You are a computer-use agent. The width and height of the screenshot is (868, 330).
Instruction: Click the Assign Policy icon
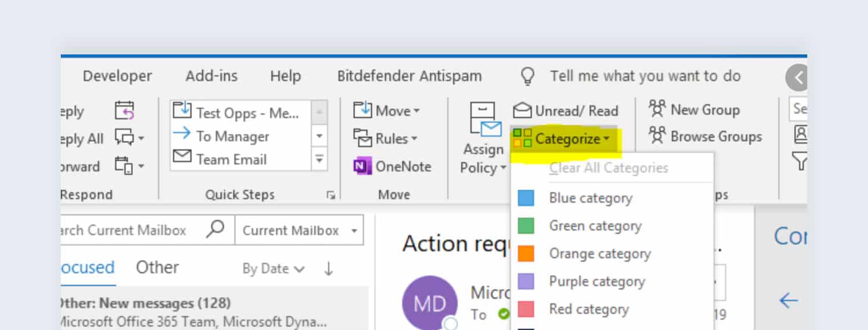pos(485,120)
